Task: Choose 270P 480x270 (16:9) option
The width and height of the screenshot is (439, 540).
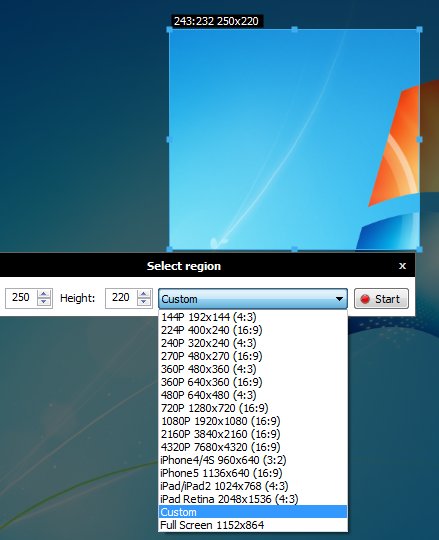Action: [253, 356]
